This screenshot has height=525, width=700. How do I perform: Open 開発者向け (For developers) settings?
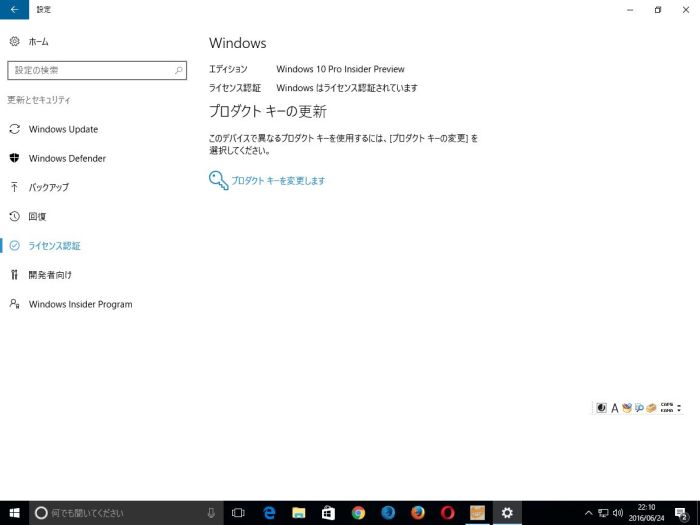pyautogui.click(x=50, y=275)
